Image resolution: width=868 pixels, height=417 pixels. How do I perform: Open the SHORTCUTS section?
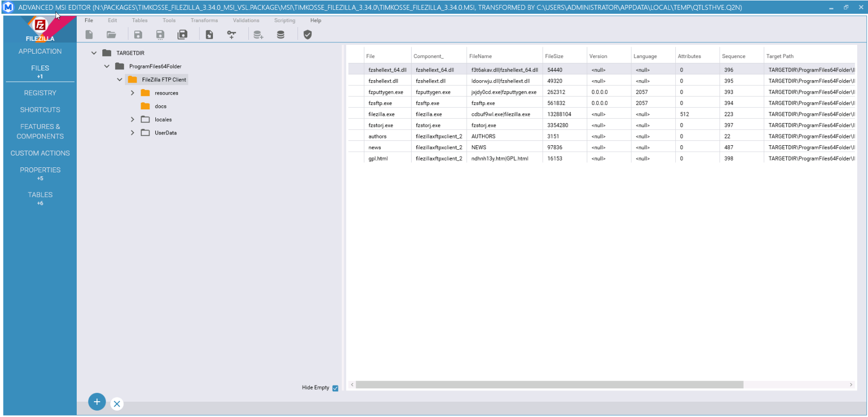(40, 110)
